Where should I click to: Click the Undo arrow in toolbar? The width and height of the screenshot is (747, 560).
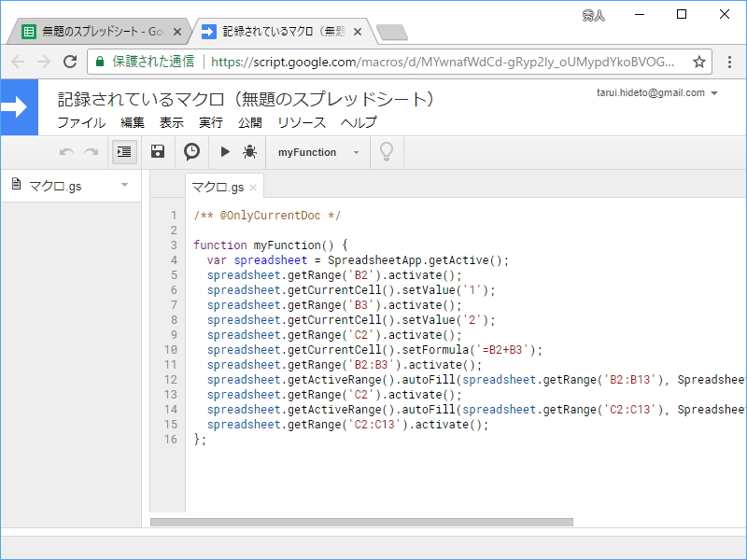coord(66,152)
